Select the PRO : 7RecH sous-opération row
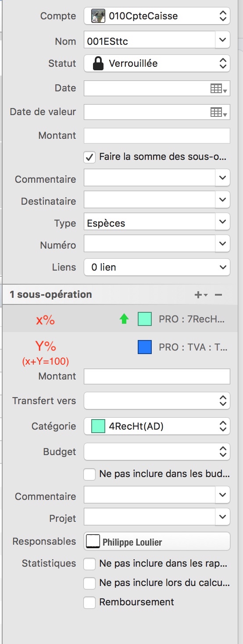Image resolution: width=243 pixels, height=644 pixels. pos(121,319)
